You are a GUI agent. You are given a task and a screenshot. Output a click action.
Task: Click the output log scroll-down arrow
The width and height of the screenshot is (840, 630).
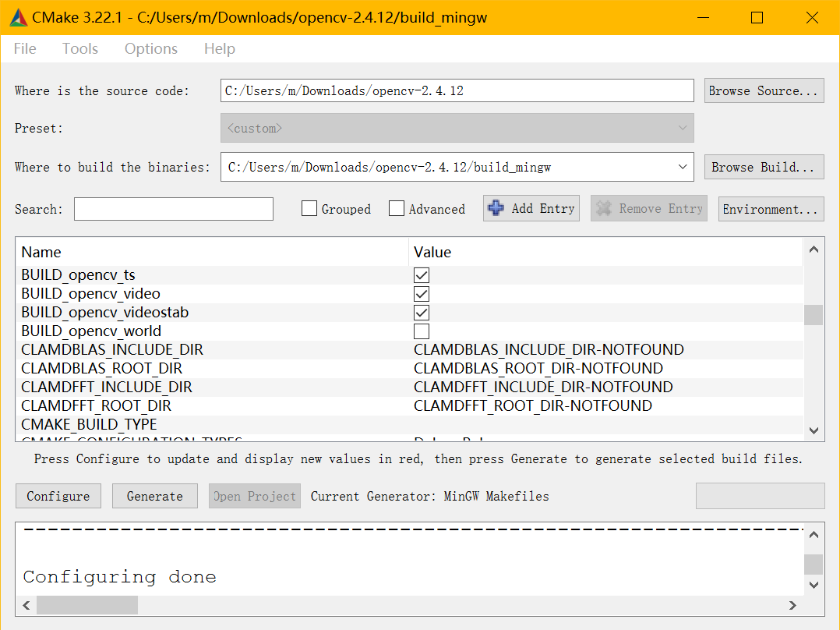814,585
